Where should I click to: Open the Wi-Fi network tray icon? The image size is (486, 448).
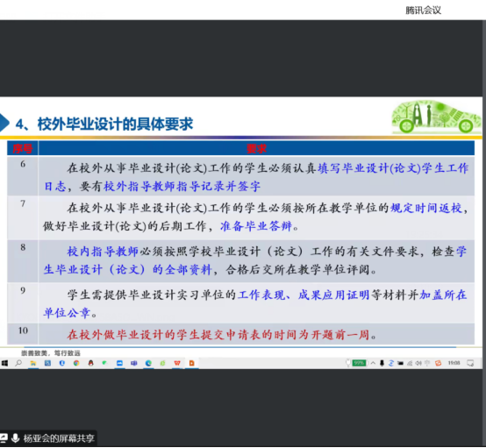coord(410,363)
